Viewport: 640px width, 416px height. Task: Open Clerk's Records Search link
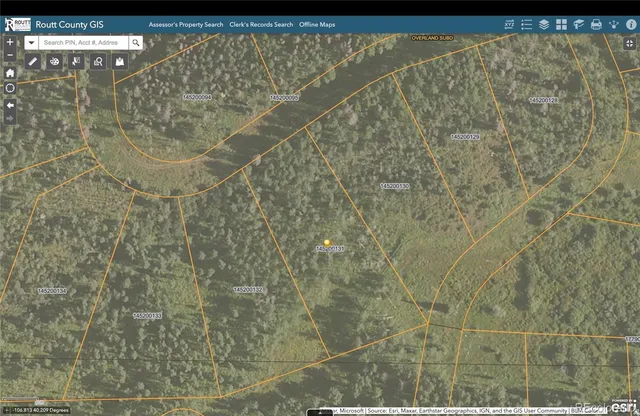(x=262, y=23)
